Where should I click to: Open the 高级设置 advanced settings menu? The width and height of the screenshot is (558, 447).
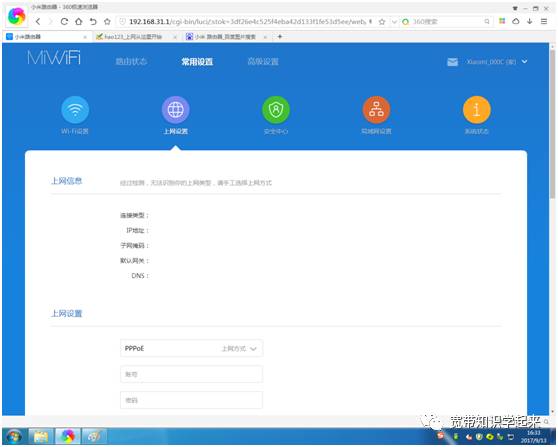[263, 62]
